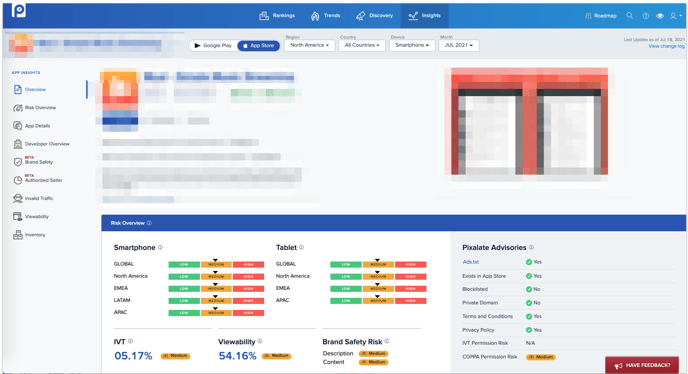This screenshot has height=374, width=688.
Task: Click the COPPA Permission Risk Medium badge
Action: [541, 357]
